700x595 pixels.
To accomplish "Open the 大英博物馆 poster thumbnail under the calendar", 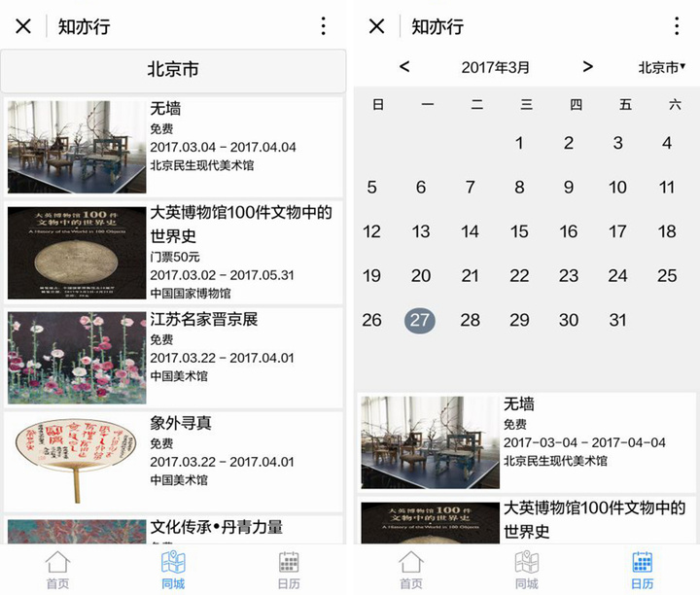I will tap(431, 523).
